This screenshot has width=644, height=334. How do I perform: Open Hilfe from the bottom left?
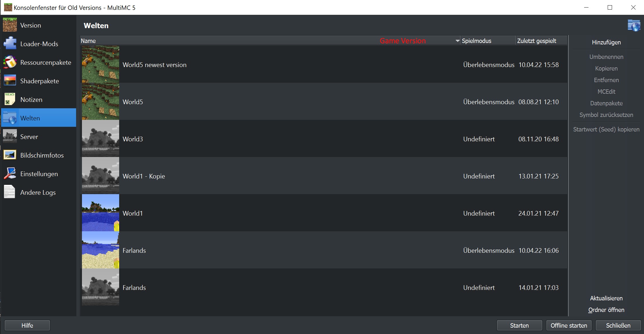coord(27,325)
